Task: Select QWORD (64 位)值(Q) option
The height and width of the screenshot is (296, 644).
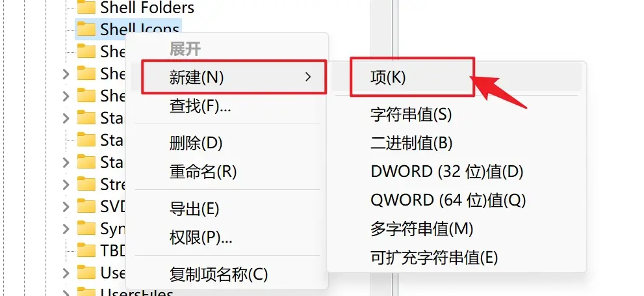Action: click(x=448, y=200)
